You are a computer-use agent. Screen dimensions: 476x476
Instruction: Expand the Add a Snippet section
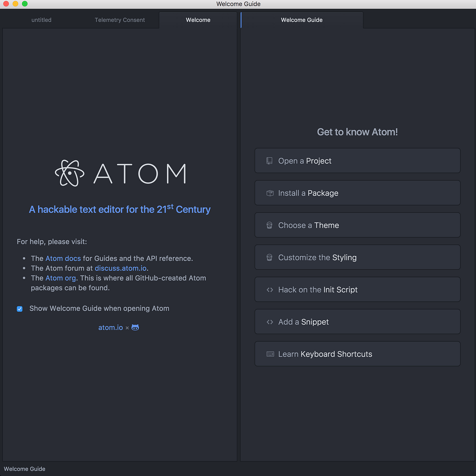(x=357, y=322)
